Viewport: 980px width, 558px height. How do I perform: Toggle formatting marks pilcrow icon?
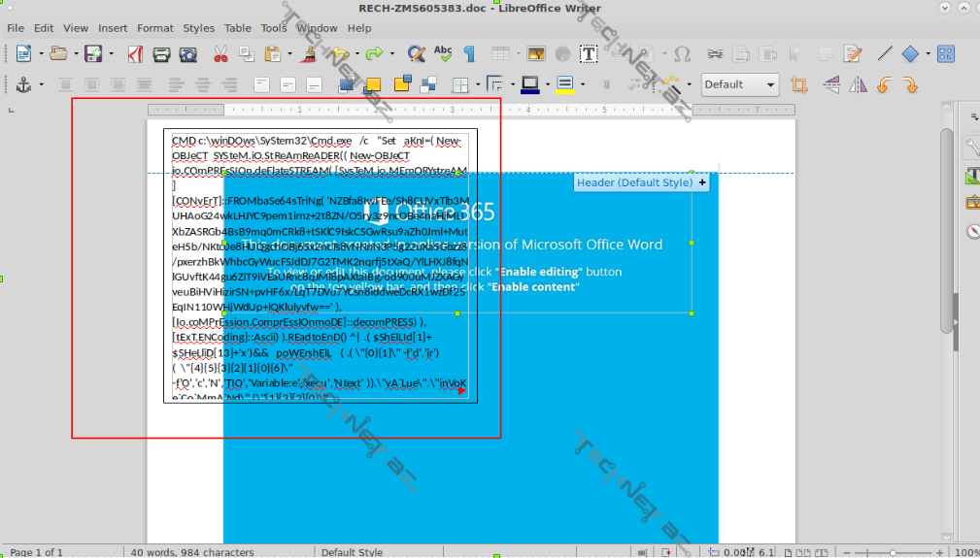point(470,54)
